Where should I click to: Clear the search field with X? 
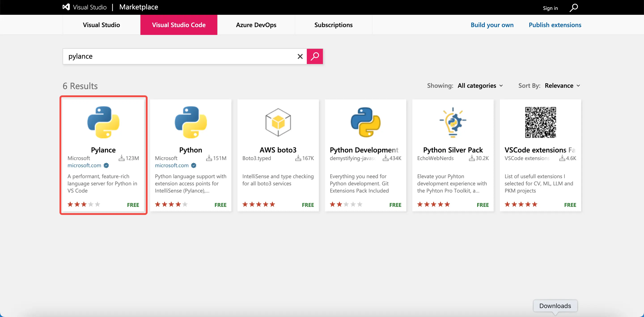click(x=300, y=57)
